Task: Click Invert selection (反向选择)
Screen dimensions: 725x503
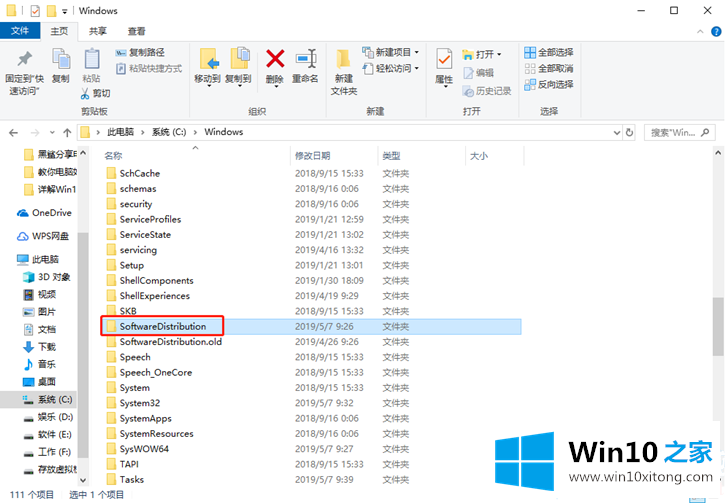Action: [549, 85]
